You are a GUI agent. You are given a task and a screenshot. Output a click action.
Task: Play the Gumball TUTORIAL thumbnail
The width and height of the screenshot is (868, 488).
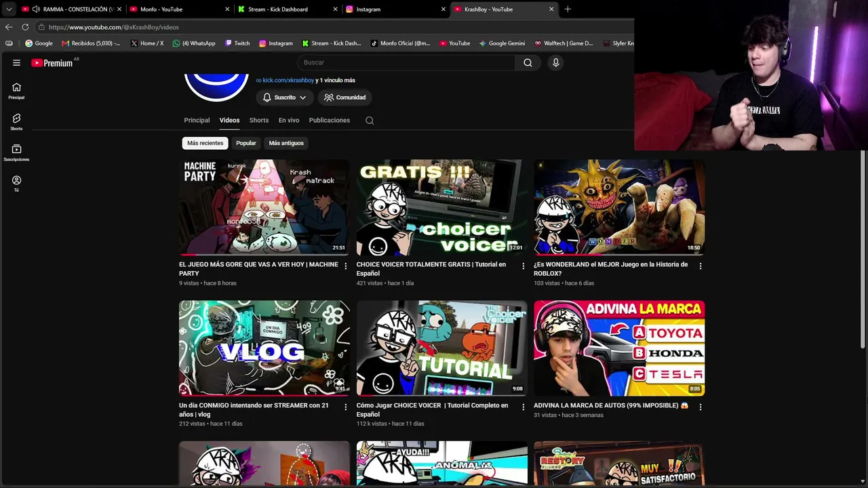pos(442,348)
